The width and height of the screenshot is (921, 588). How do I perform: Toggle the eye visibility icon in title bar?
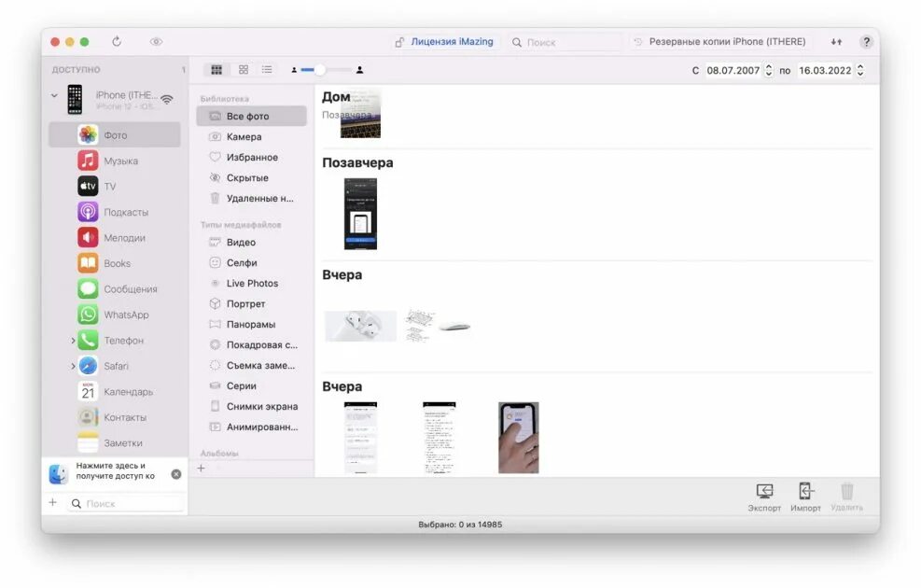pyautogui.click(x=156, y=42)
